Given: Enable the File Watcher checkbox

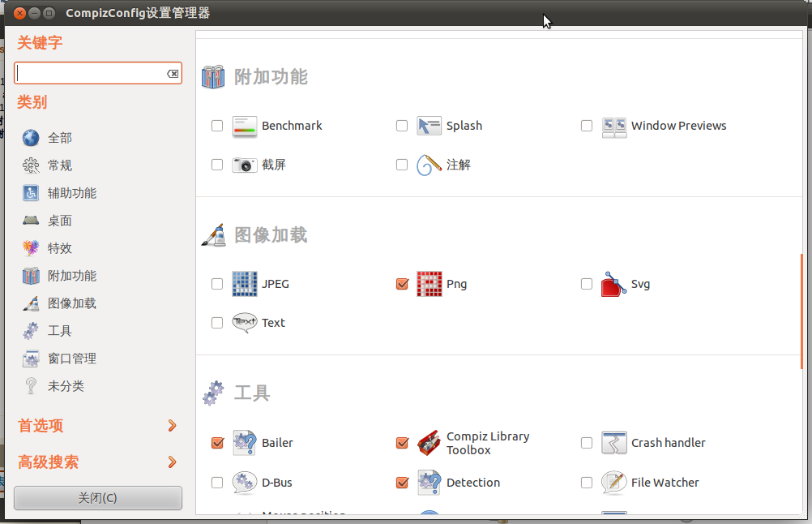Looking at the screenshot, I should [587, 483].
